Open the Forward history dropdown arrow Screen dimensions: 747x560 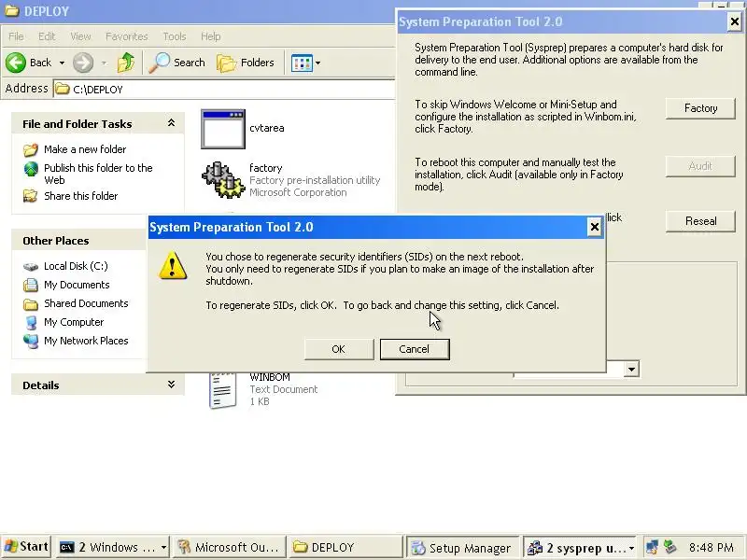[104, 63]
